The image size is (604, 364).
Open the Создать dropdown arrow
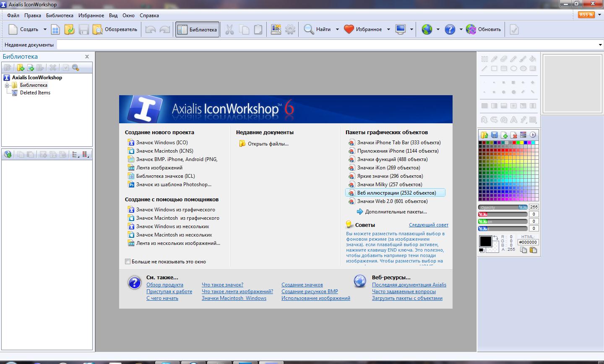(x=45, y=29)
